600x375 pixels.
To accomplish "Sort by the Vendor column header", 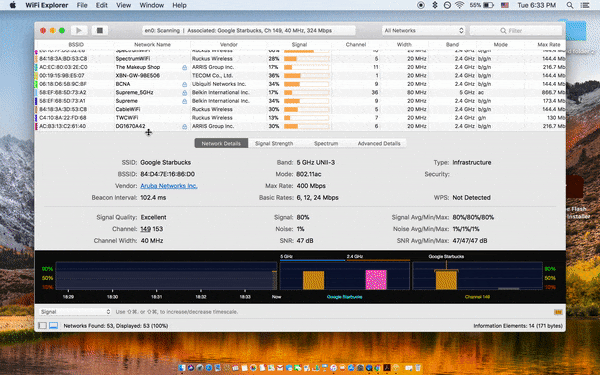I will (229, 45).
